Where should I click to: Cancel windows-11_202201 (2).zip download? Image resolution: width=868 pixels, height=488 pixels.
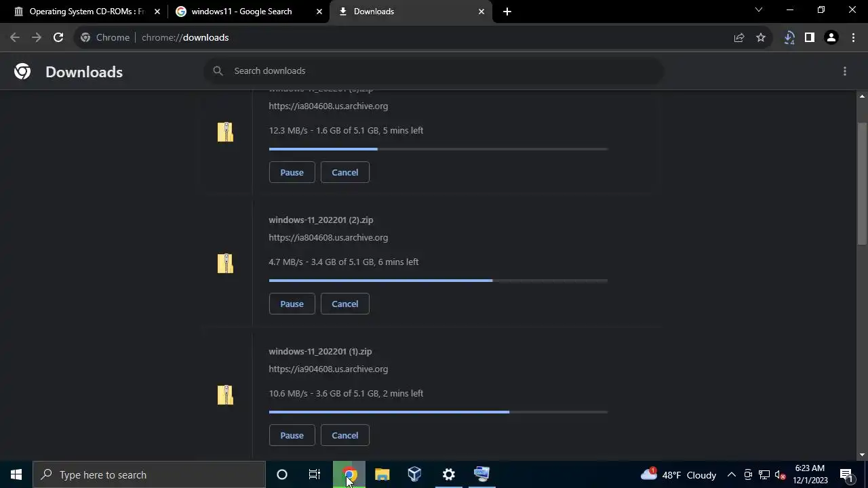344,304
